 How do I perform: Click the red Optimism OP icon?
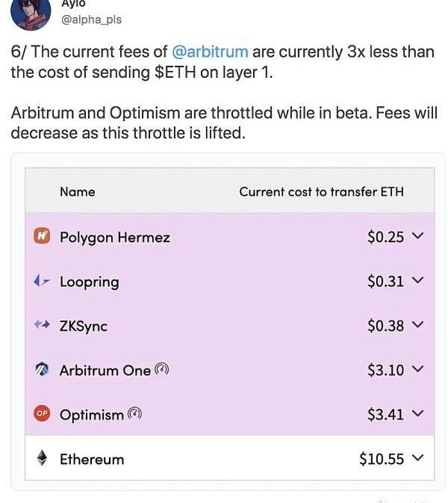tap(42, 413)
